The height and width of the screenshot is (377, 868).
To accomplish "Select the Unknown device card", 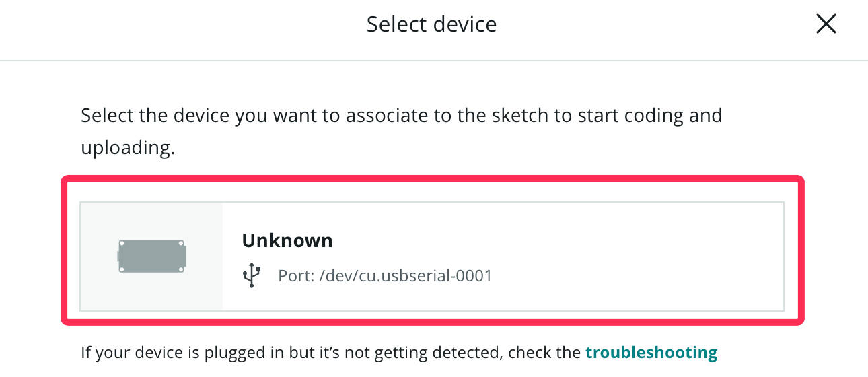I will (x=432, y=256).
